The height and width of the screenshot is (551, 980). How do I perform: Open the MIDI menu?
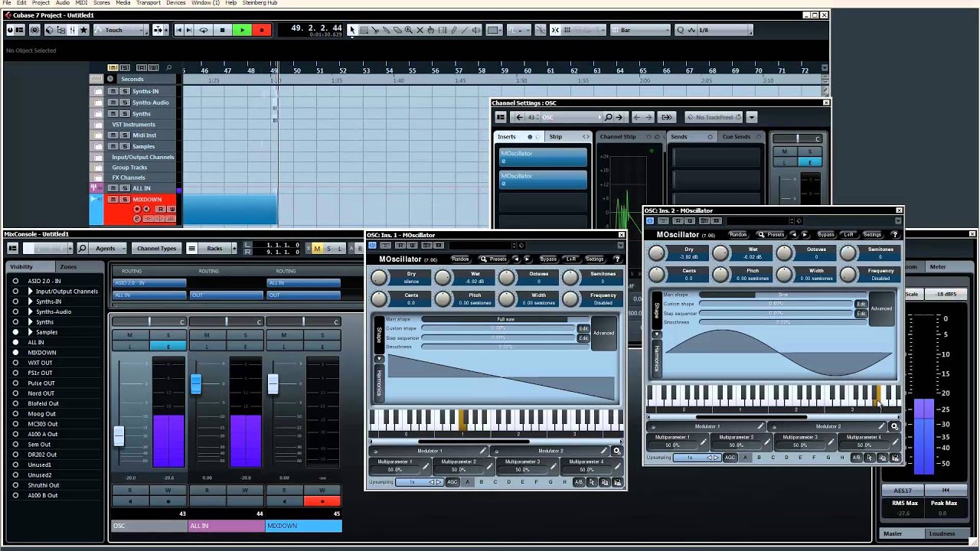click(x=81, y=3)
